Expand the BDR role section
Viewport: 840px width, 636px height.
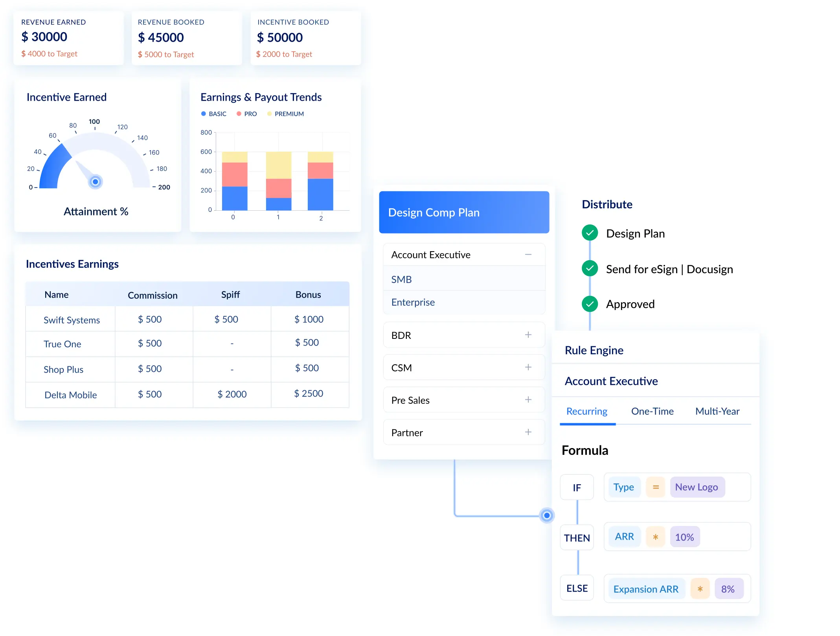click(528, 335)
